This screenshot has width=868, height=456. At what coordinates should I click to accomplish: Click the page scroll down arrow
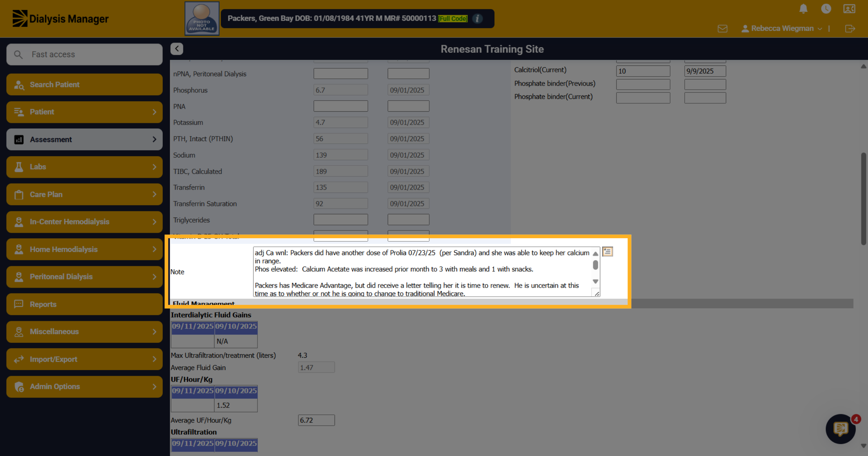tap(863, 446)
